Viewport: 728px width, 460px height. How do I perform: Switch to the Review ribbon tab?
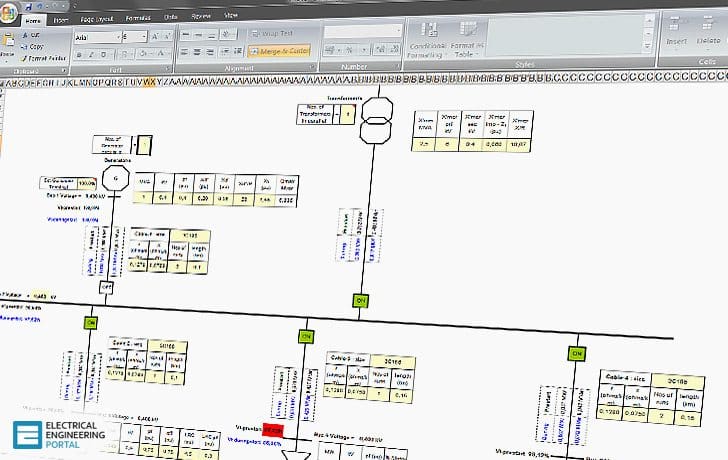(x=201, y=16)
